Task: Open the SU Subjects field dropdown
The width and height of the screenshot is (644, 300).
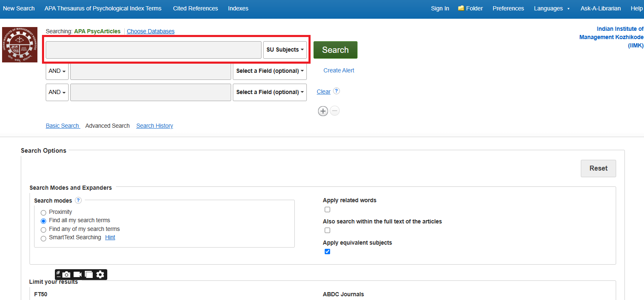Action: [285, 50]
